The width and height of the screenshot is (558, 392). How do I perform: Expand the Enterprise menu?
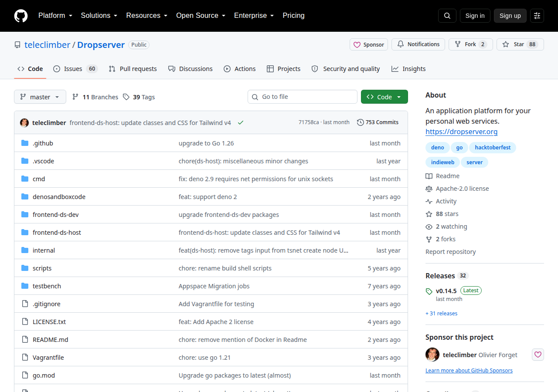click(254, 16)
